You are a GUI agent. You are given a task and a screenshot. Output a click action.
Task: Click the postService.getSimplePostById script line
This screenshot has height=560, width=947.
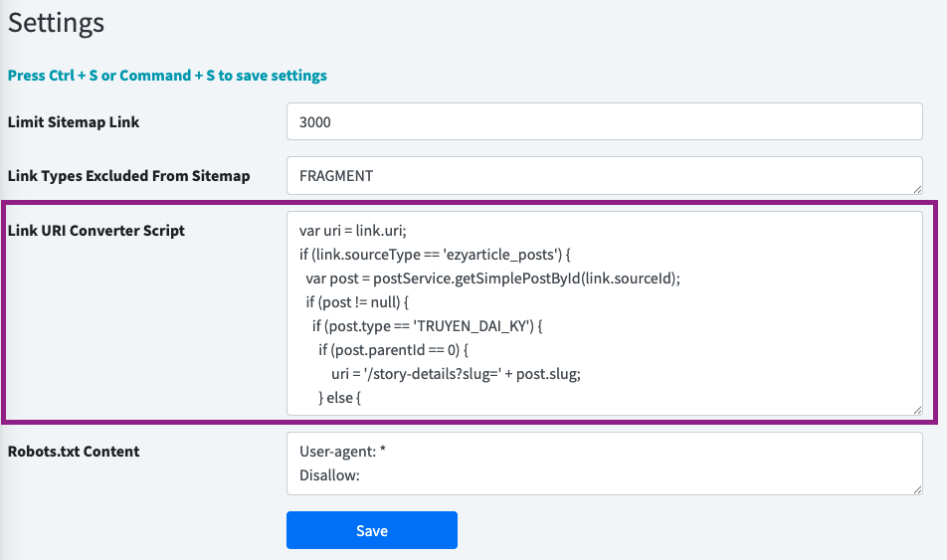(492, 279)
